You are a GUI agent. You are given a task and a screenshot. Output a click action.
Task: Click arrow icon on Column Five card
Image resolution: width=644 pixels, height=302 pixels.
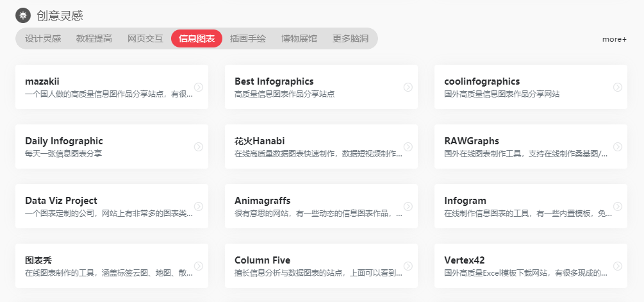tap(408, 266)
